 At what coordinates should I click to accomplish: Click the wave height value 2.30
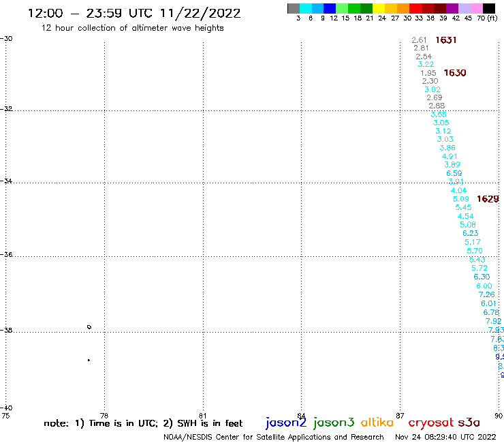(430, 81)
